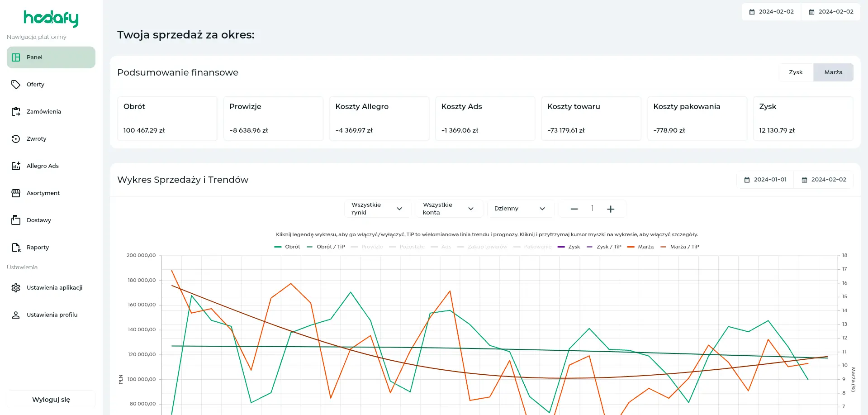Image resolution: width=868 pixels, height=415 pixels.
Task: Click the Oferty tag icon
Action: (16, 85)
